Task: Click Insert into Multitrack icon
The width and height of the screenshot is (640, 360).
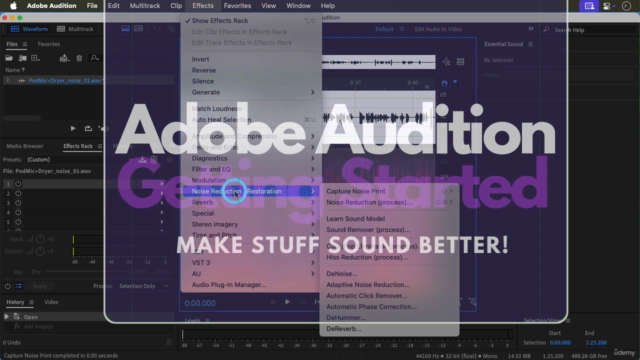Action: pos(64,58)
